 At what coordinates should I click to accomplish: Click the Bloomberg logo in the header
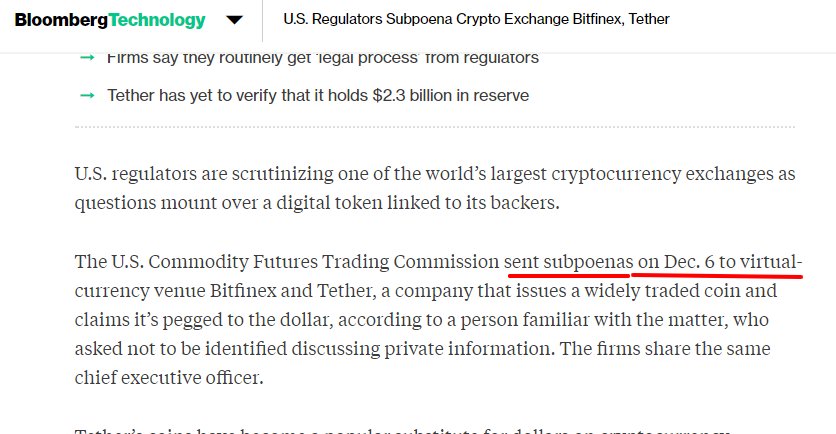click(x=61, y=20)
